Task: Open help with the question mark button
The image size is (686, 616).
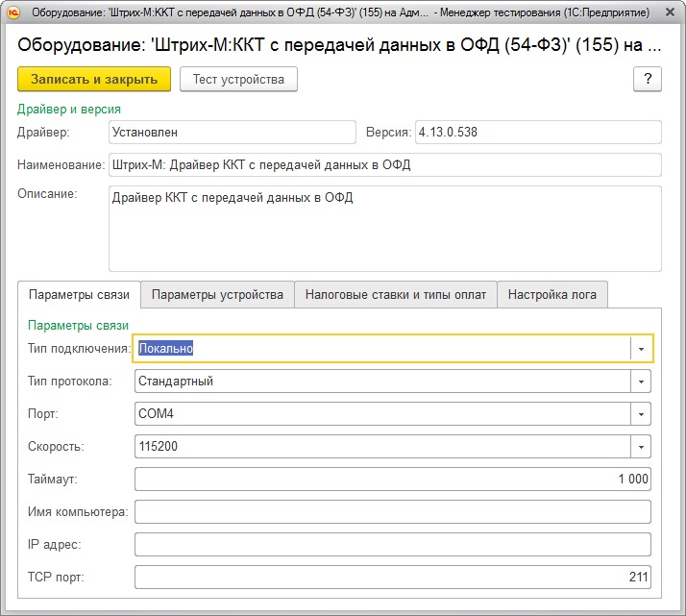Action: (x=648, y=79)
